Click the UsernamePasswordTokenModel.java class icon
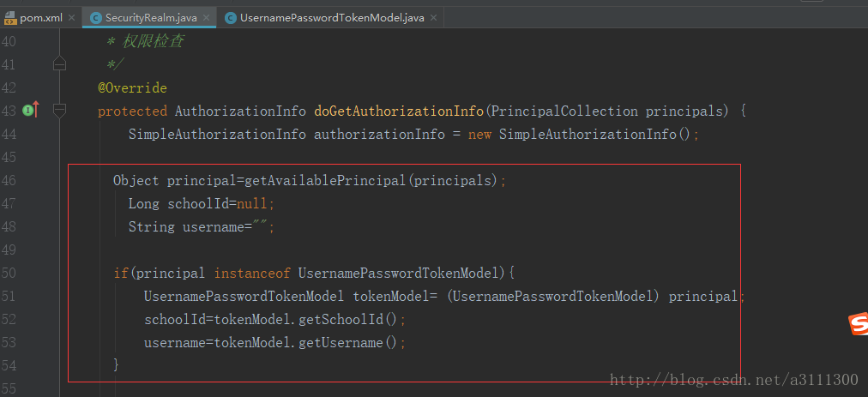The width and height of the screenshot is (868, 397). pyautogui.click(x=230, y=18)
